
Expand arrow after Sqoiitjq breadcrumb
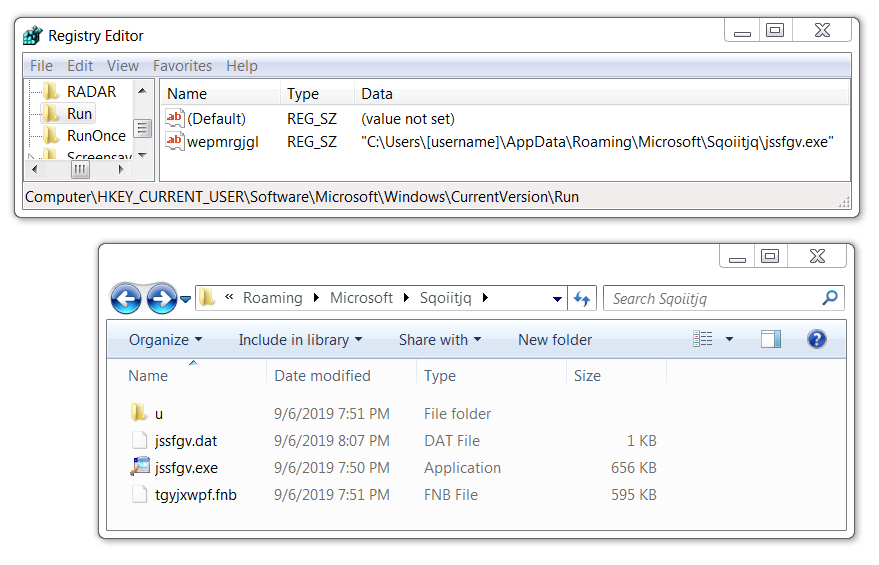pos(485,298)
